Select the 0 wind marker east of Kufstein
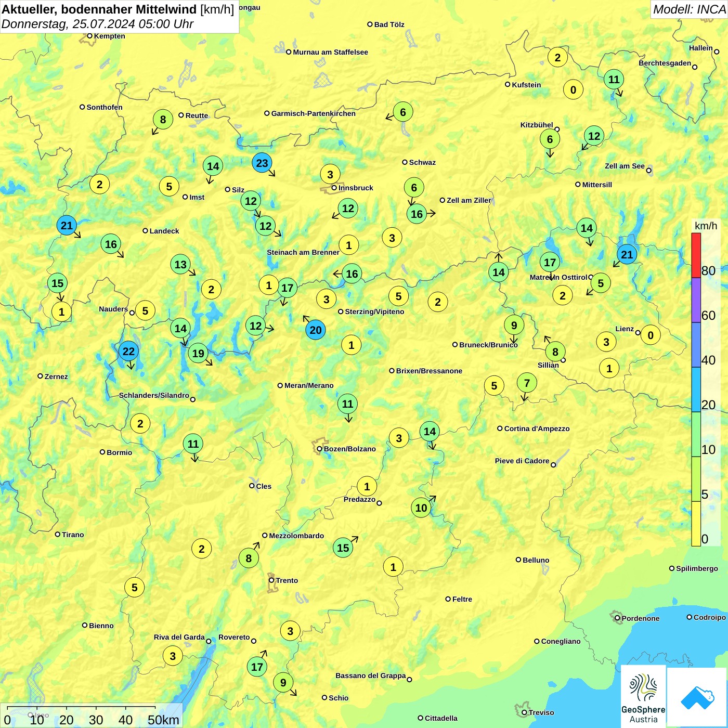The image size is (728, 728). click(x=573, y=90)
